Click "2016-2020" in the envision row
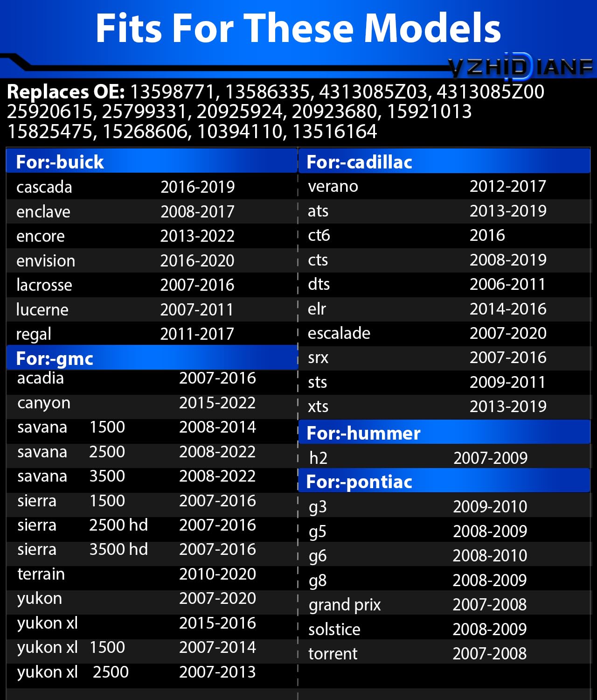 tap(197, 261)
